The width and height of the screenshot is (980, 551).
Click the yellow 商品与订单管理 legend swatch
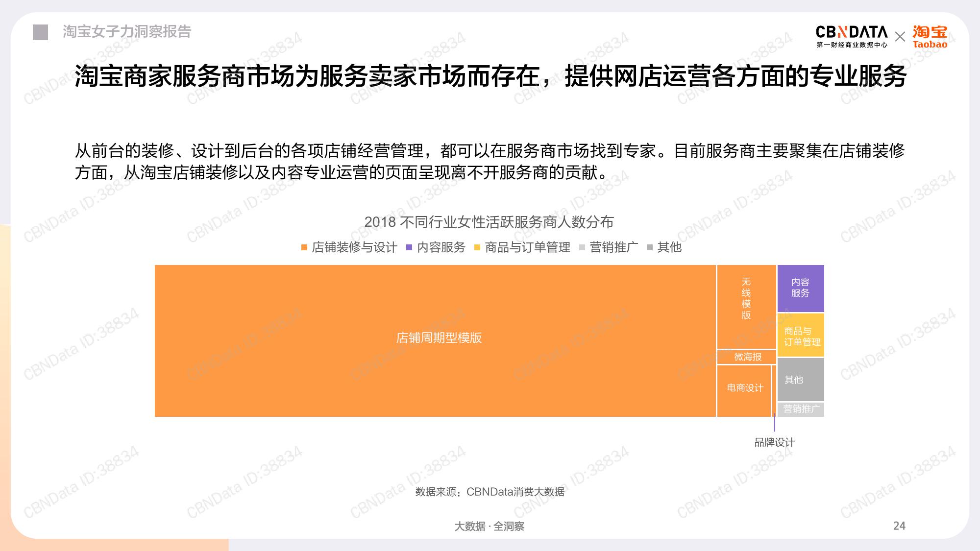[x=477, y=248]
